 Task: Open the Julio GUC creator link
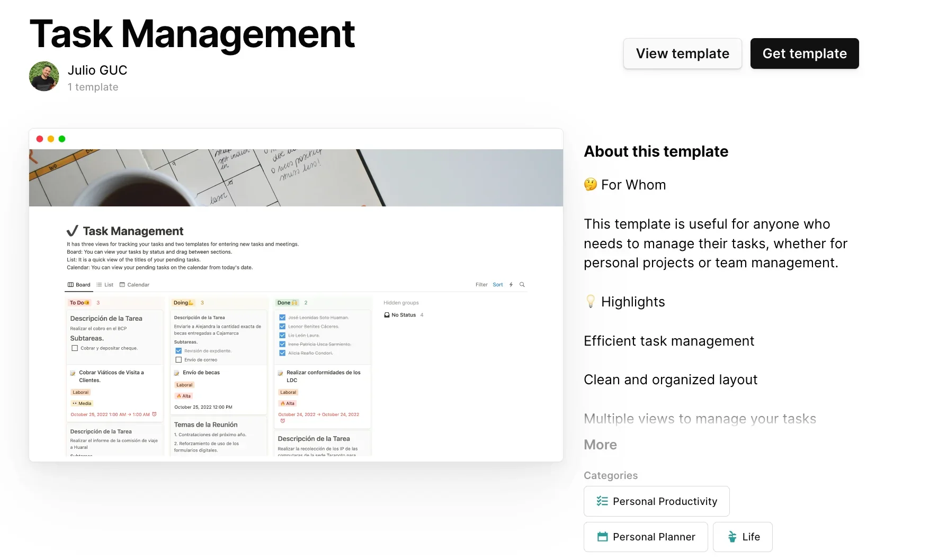point(97,70)
